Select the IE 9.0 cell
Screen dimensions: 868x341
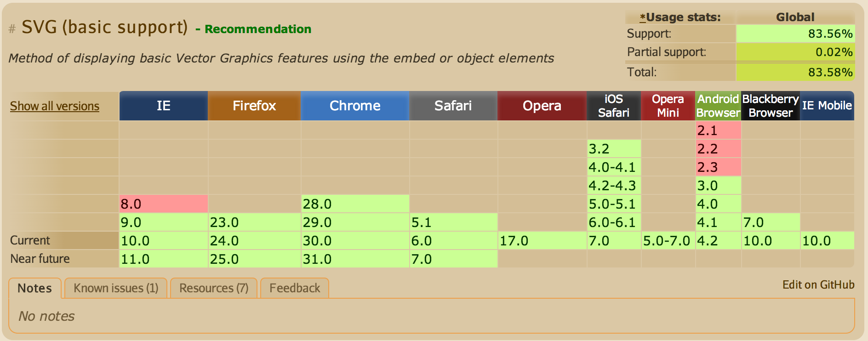(x=164, y=222)
